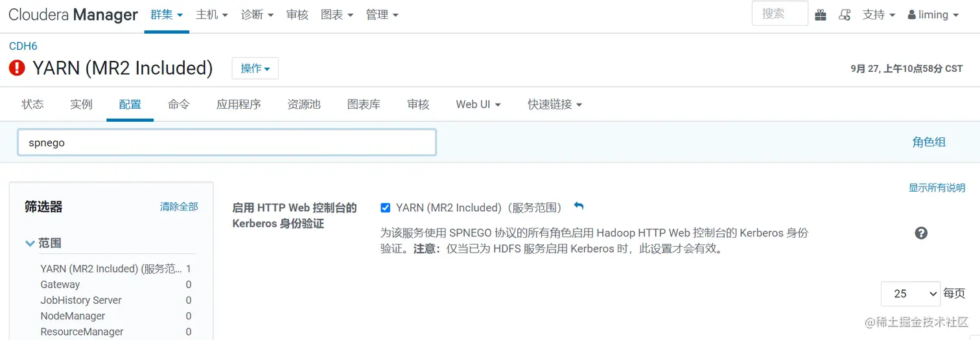Click the question mark help icon

tap(921, 233)
